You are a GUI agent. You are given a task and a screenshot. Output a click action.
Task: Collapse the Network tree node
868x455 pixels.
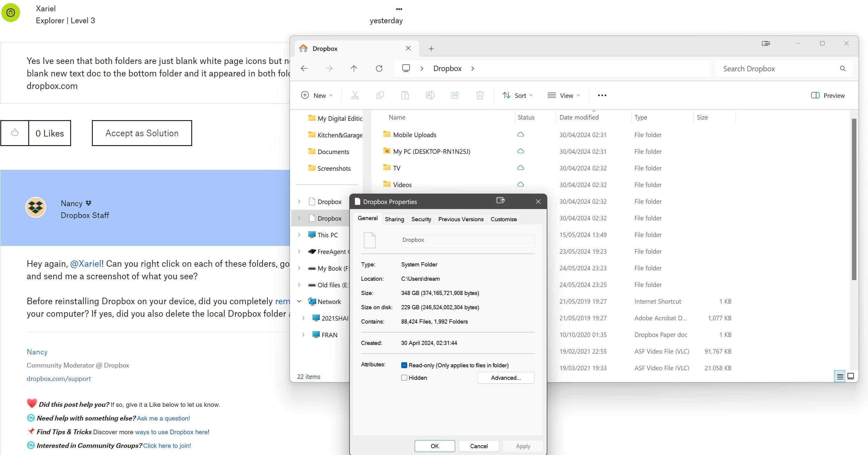pos(299,302)
